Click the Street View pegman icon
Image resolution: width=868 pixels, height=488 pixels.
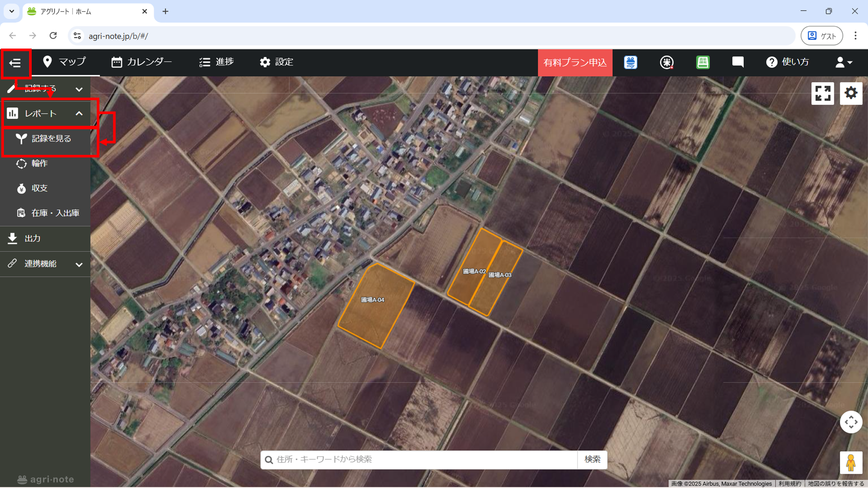pyautogui.click(x=851, y=463)
